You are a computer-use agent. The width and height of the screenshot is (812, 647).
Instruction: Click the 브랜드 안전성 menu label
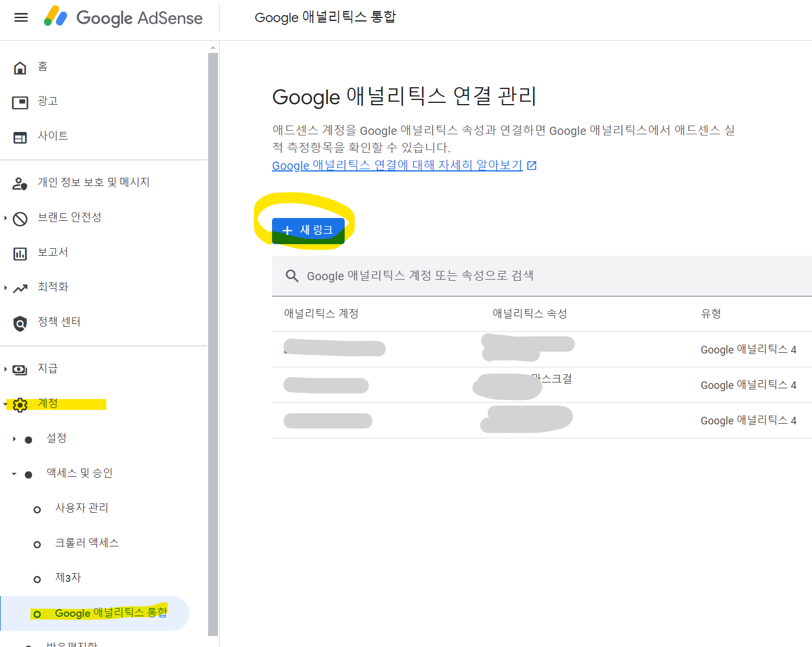[x=70, y=217]
